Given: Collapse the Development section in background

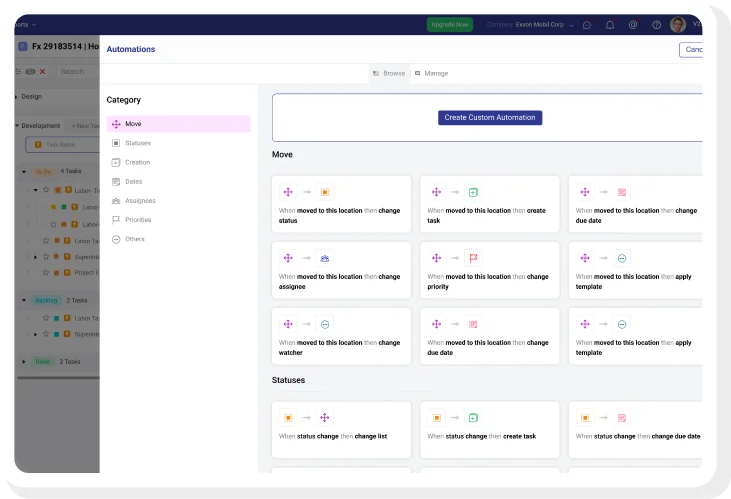Looking at the screenshot, I should pos(17,125).
